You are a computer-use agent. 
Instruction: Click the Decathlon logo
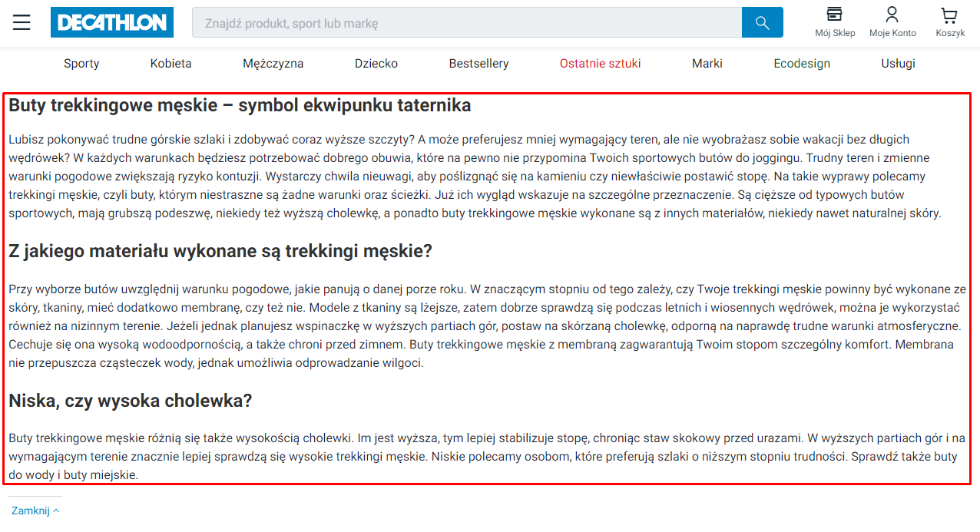pyautogui.click(x=112, y=22)
